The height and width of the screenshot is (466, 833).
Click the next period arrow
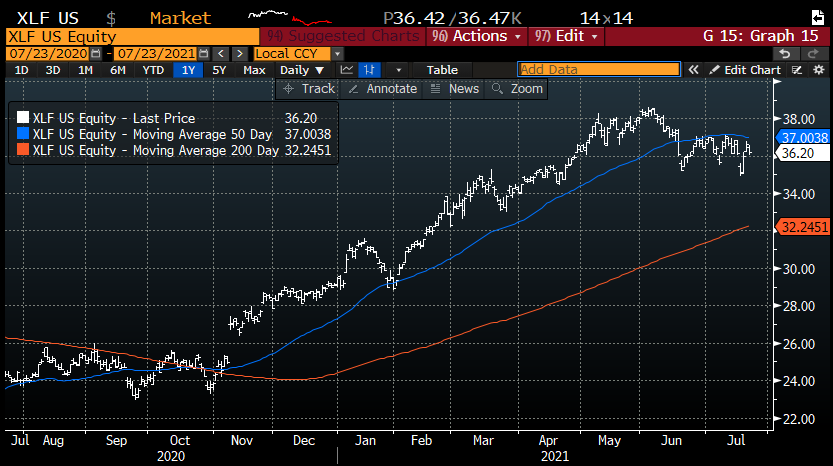(x=240, y=54)
